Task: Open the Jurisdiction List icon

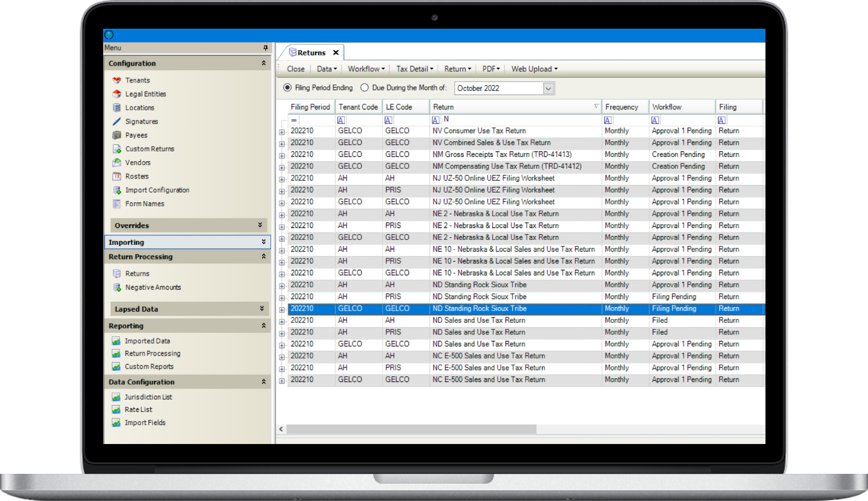Action: tap(116, 397)
